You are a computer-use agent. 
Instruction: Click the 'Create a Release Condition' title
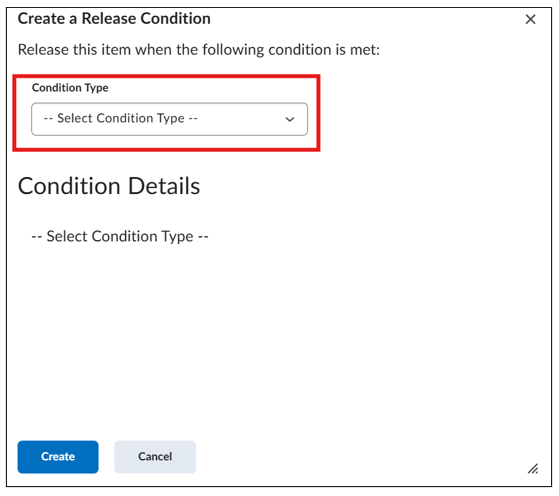pyautogui.click(x=114, y=19)
